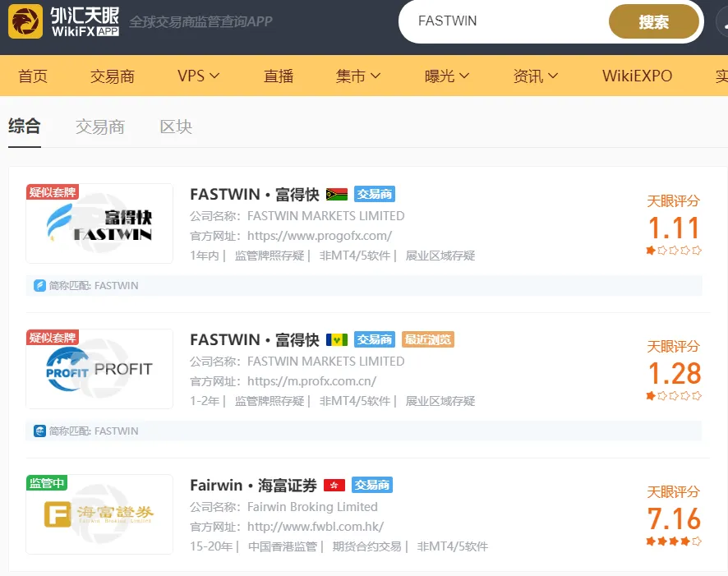Screen dimensions: 728x576
Task: Click the 15-20年 tag text
Action: [x=211, y=546]
